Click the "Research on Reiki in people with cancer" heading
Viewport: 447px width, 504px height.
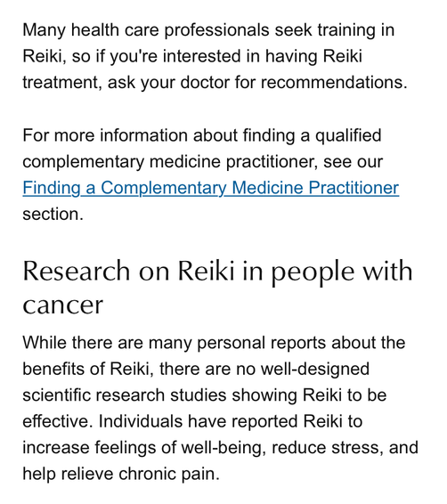[x=217, y=288]
